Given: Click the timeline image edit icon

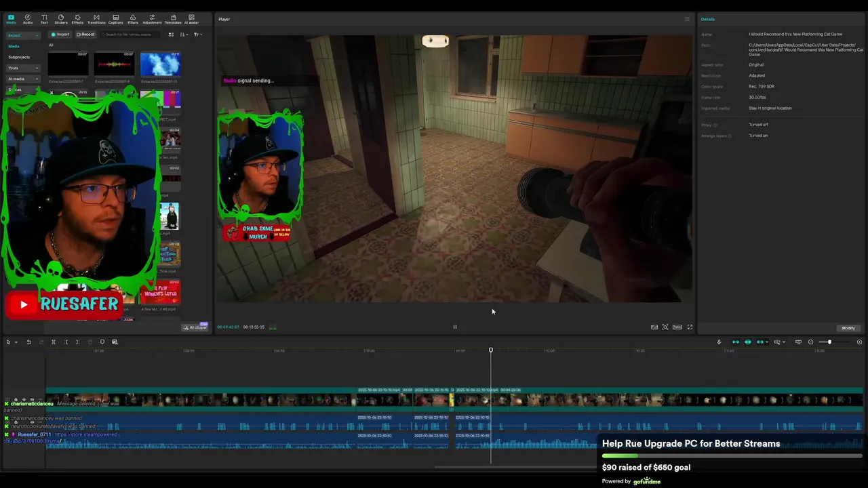Looking at the screenshot, I should [115, 342].
